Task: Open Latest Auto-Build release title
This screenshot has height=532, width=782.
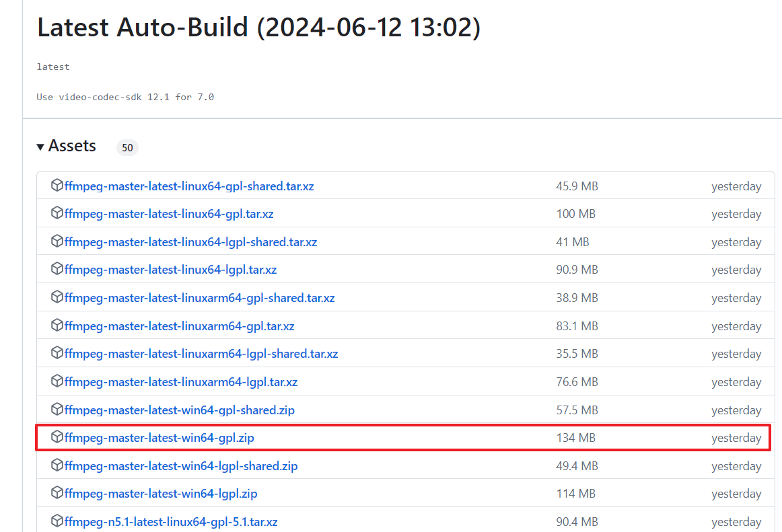Action: (x=259, y=27)
